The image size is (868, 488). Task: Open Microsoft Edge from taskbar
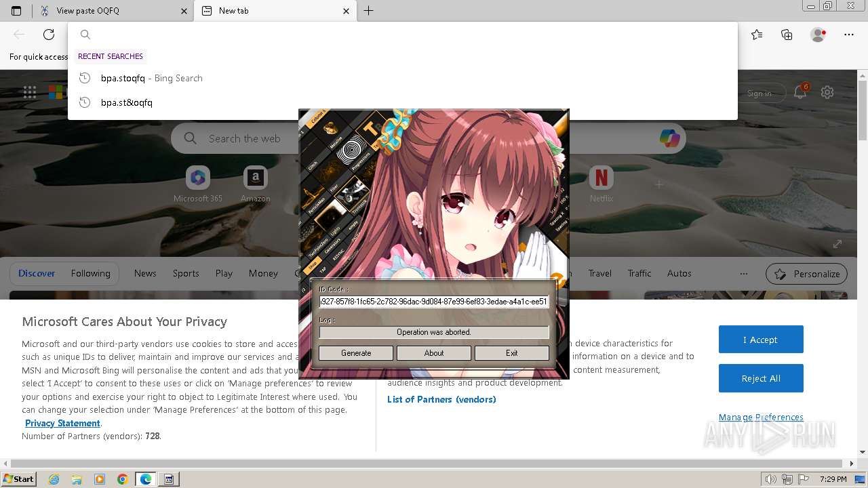click(146, 479)
